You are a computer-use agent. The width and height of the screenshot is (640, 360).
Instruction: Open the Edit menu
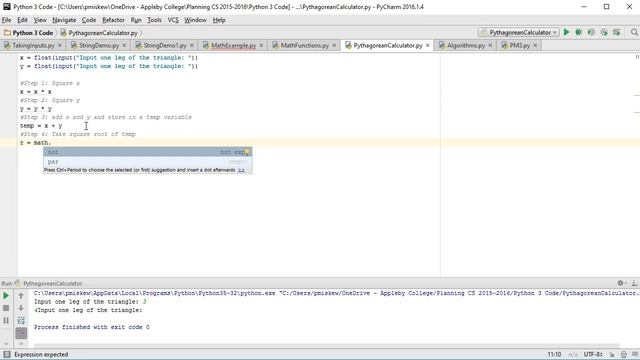point(22,20)
